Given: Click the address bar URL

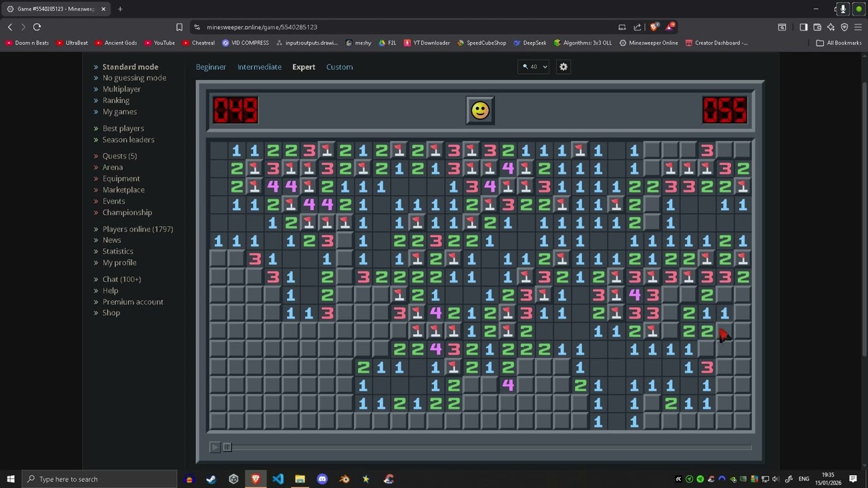Looking at the screenshot, I should click(262, 27).
